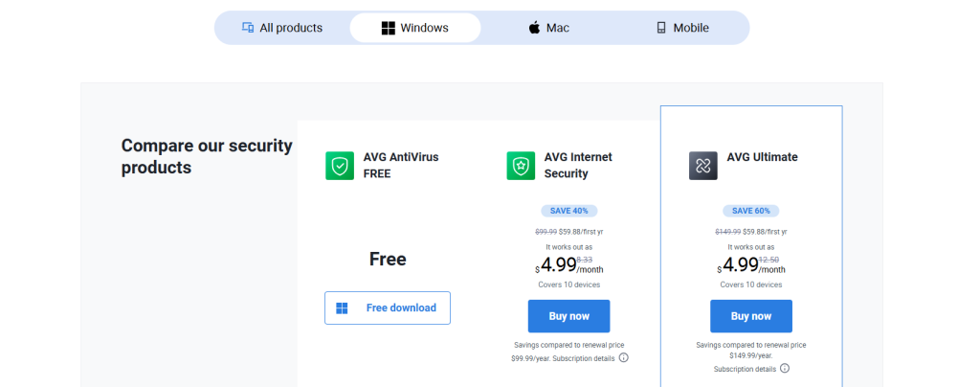Click the AVG Internet Security star icon
Image resolution: width=980 pixels, height=387 pixels.
pos(521,166)
